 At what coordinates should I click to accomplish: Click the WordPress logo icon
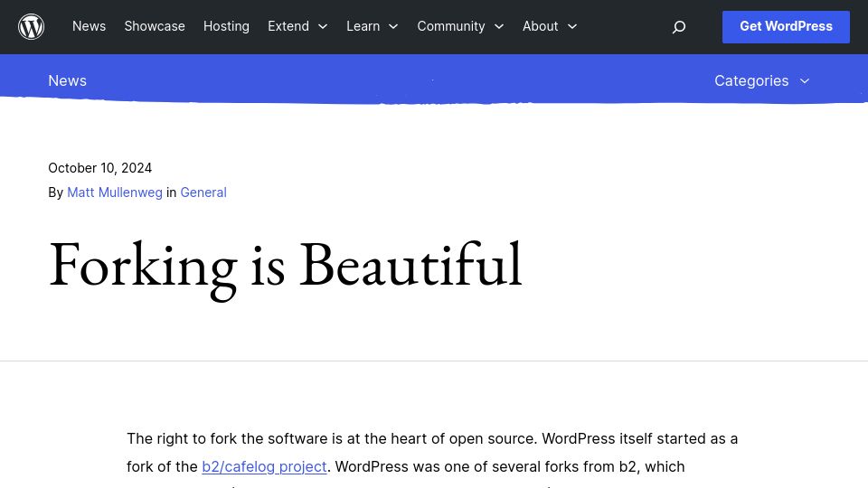[x=31, y=26]
